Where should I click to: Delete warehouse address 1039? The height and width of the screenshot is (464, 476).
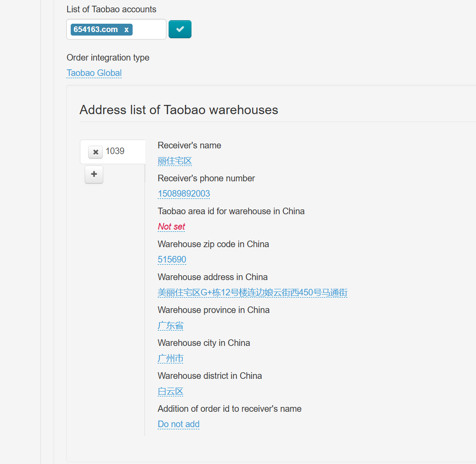coord(95,152)
